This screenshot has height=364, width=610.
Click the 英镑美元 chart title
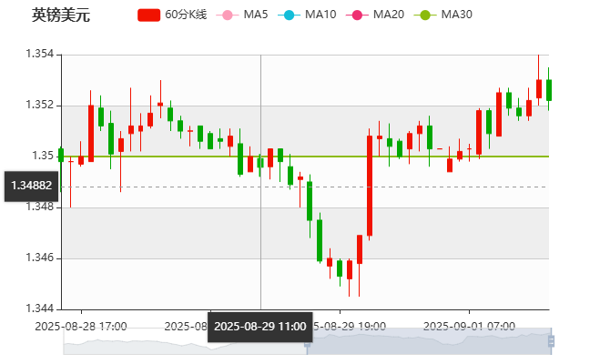tap(61, 15)
